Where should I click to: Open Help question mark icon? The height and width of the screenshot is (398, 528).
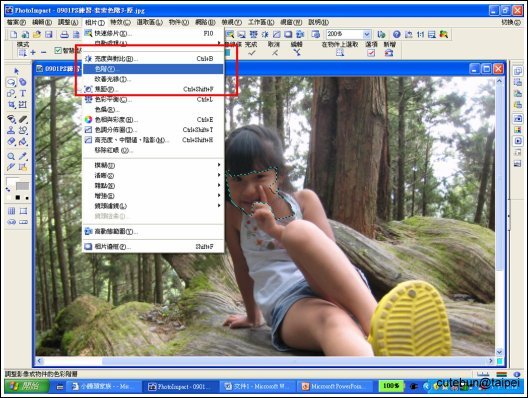point(397,34)
